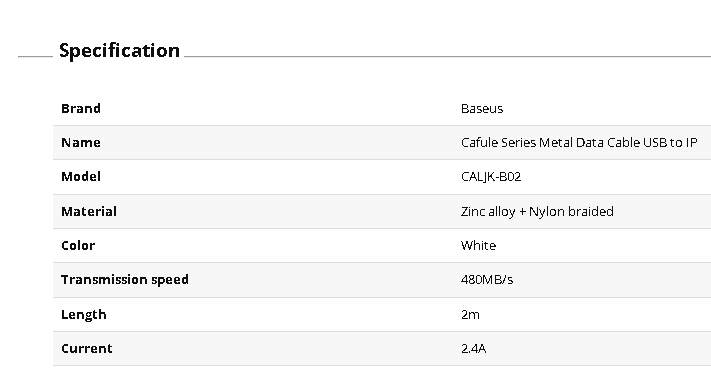The width and height of the screenshot is (711, 373).
Task: Select the Brand label
Action: [81, 109]
